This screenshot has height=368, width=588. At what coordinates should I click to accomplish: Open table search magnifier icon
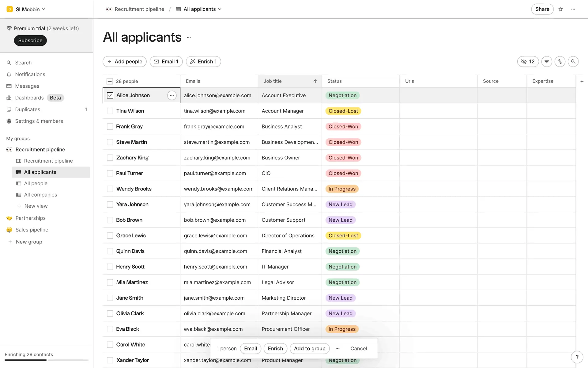pyautogui.click(x=573, y=62)
